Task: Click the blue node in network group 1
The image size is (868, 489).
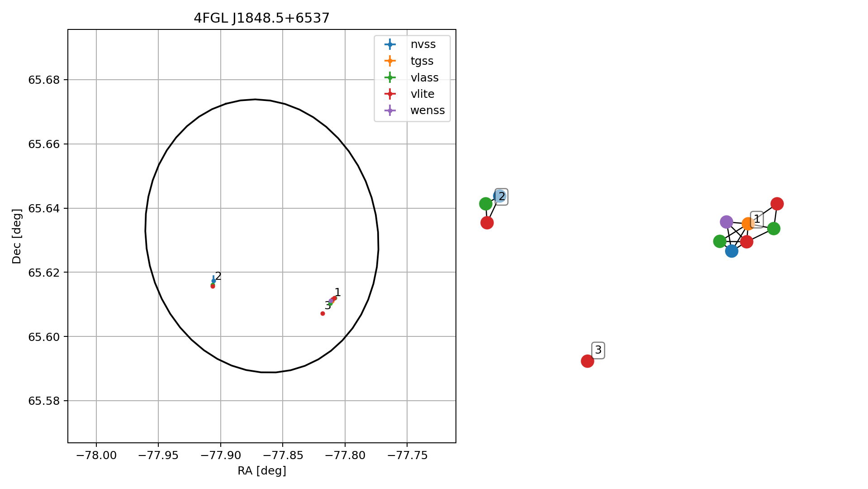Action: [x=731, y=251]
